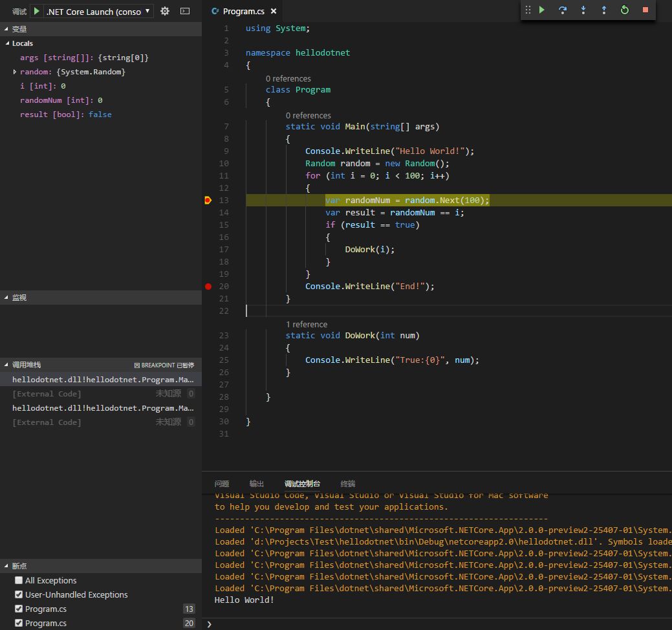Disable the Program.cs line 13 breakpoint checkbox
Viewport: 672px width, 630px height.
(19, 609)
